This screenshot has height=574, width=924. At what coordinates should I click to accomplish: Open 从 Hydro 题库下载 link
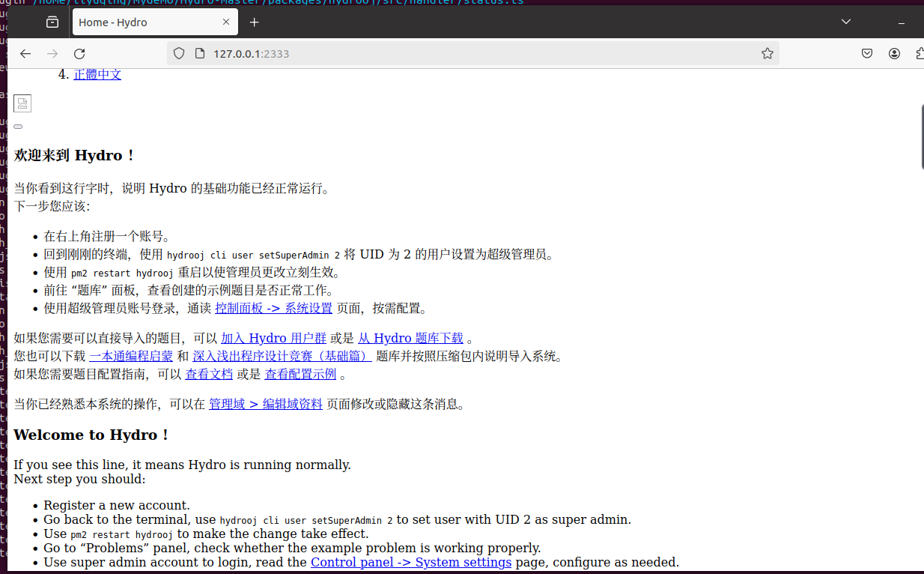(x=410, y=338)
